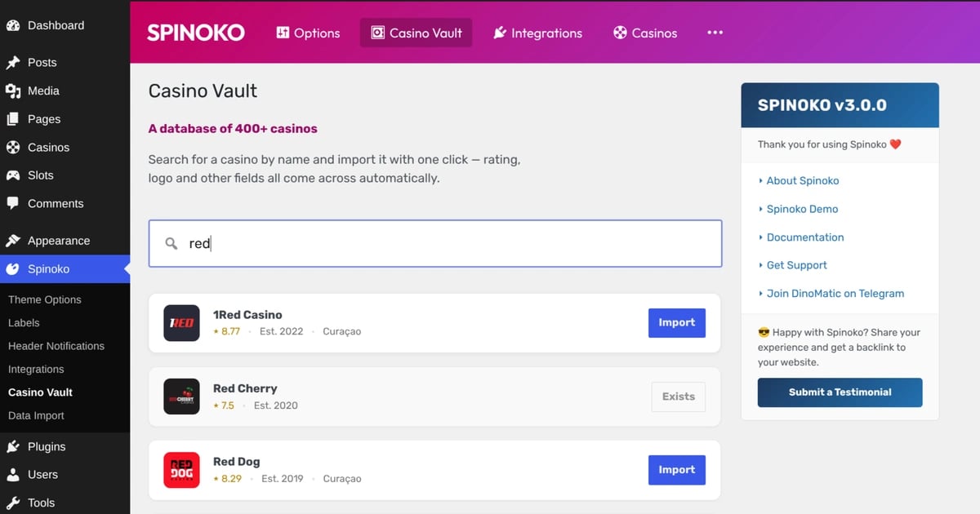The image size is (980, 514).
Task: Click the 1Red Casino logo
Action: point(181,323)
